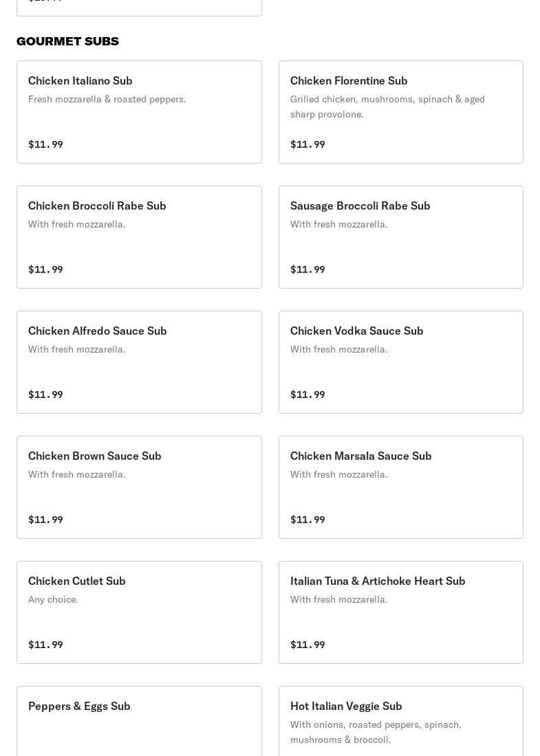
Task: Click the Chicken Florentine Sub description text
Action: tap(387, 107)
